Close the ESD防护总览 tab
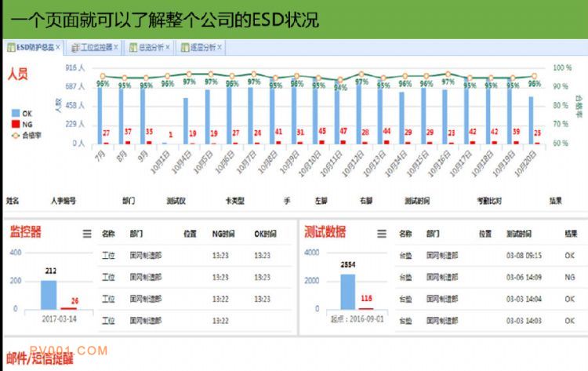 click(58, 48)
